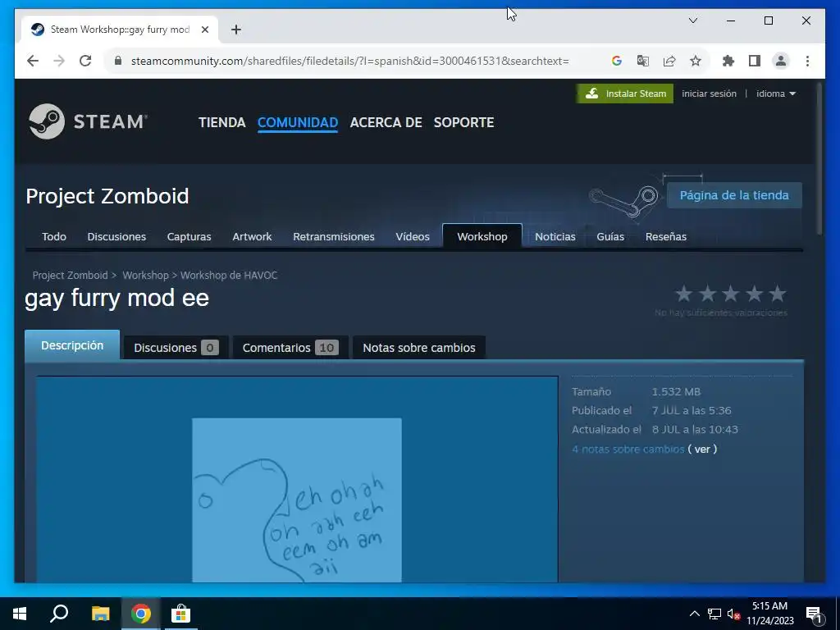This screenshot has height=630, width=840.
Task: Click the Instalar Steam button
Action: point(624,94)
